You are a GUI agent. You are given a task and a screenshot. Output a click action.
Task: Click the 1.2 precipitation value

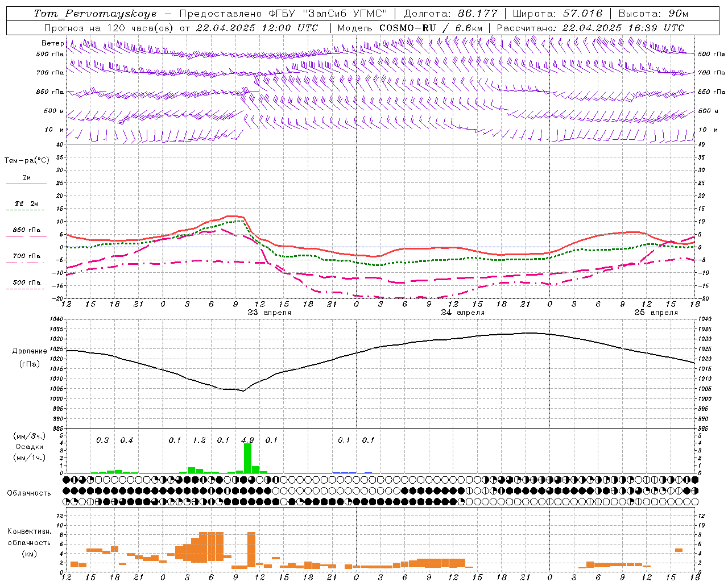point(199,440)
